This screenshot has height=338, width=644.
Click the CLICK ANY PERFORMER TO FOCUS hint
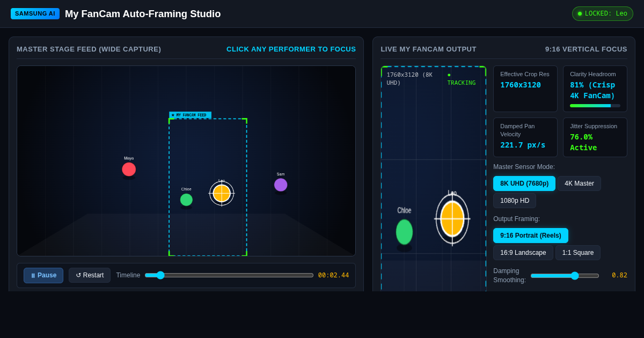291,49
